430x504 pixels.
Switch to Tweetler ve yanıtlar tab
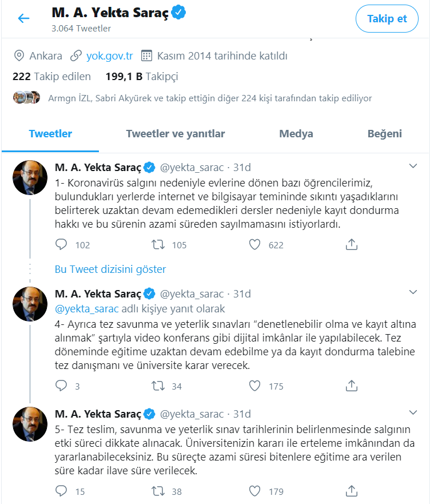[x=176, y=134]
